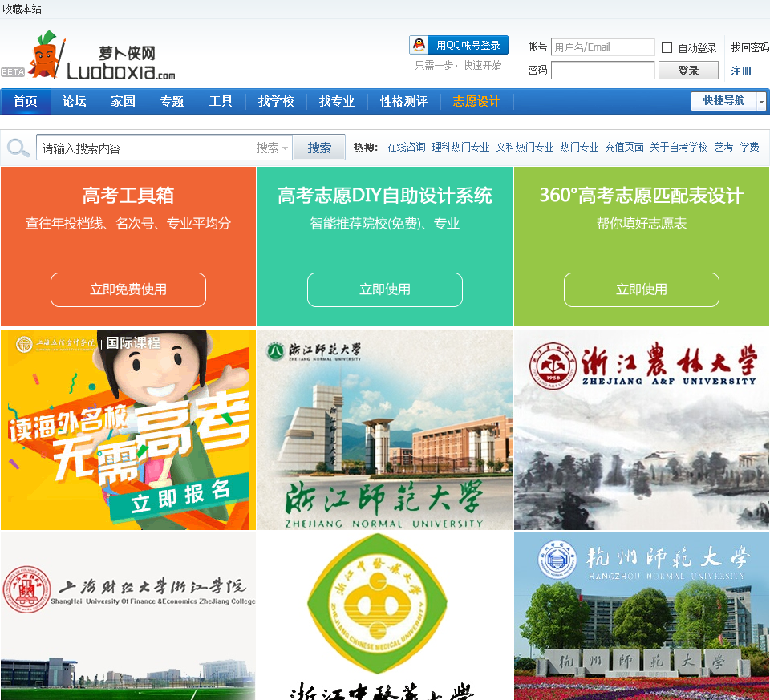This screenshot has height=700, width=770.
Task: Click 立即使用 on the 360°匹配表设计 card
Action: 642,289
